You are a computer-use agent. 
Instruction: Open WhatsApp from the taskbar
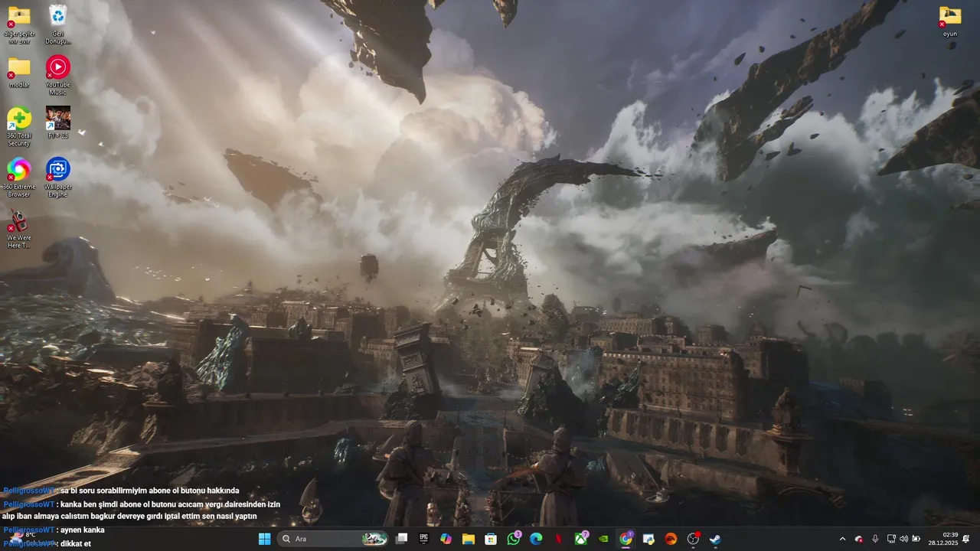[513, 539]
